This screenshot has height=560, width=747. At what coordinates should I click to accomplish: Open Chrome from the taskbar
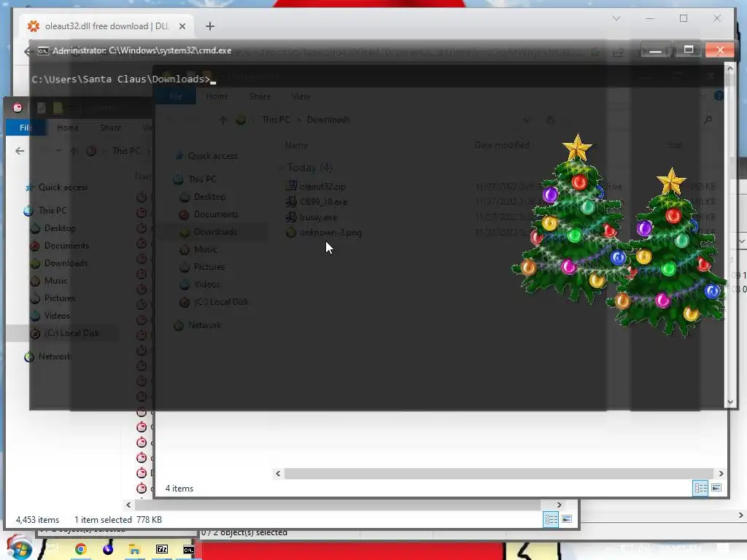80,550
